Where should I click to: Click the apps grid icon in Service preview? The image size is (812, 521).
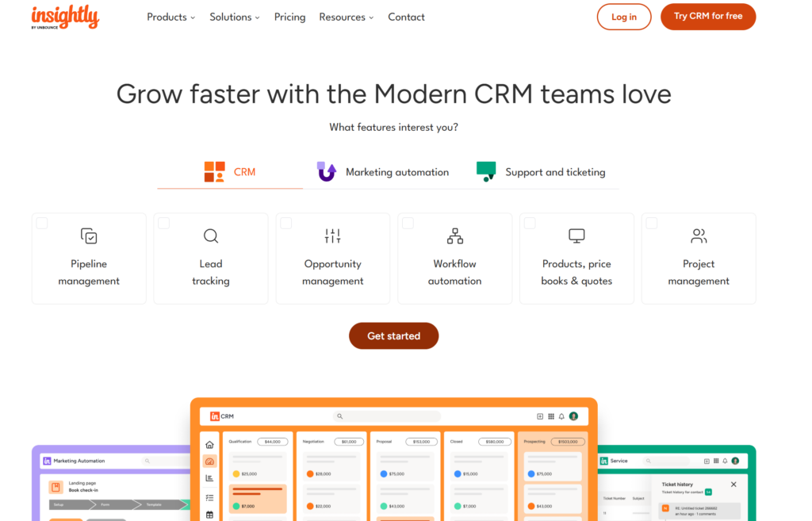[x=716, y=461]
